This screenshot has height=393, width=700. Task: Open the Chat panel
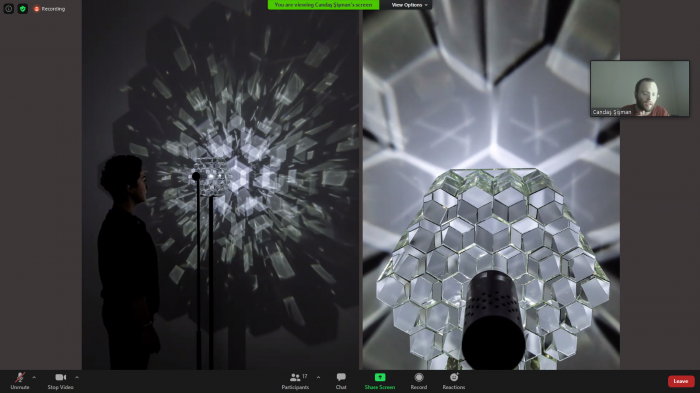tap(341, 381)
